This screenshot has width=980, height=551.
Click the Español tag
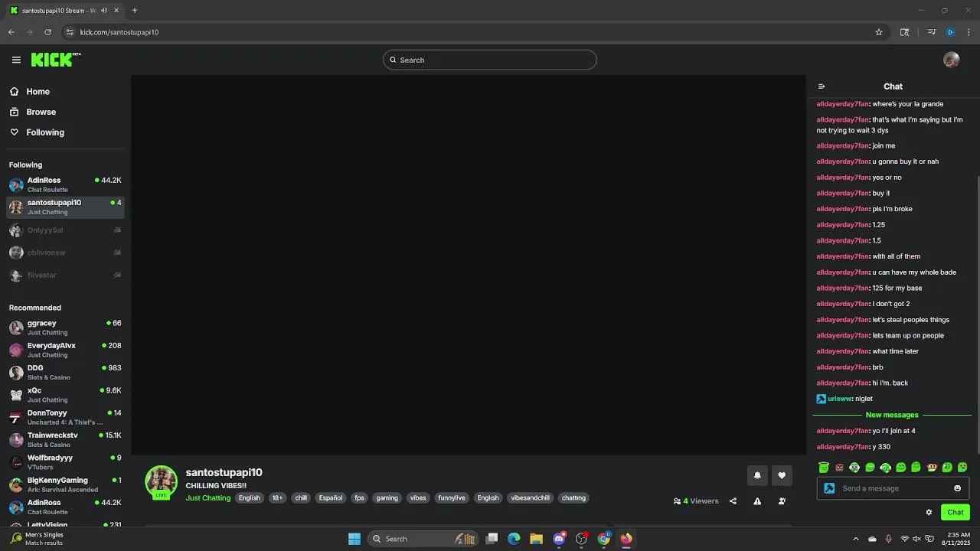coord(331,498)
